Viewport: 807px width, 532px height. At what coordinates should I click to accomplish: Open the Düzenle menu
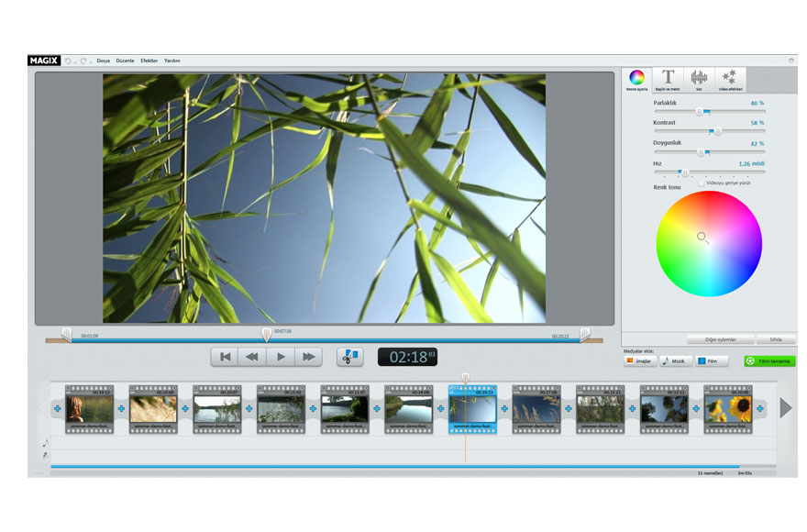[125, 61]
